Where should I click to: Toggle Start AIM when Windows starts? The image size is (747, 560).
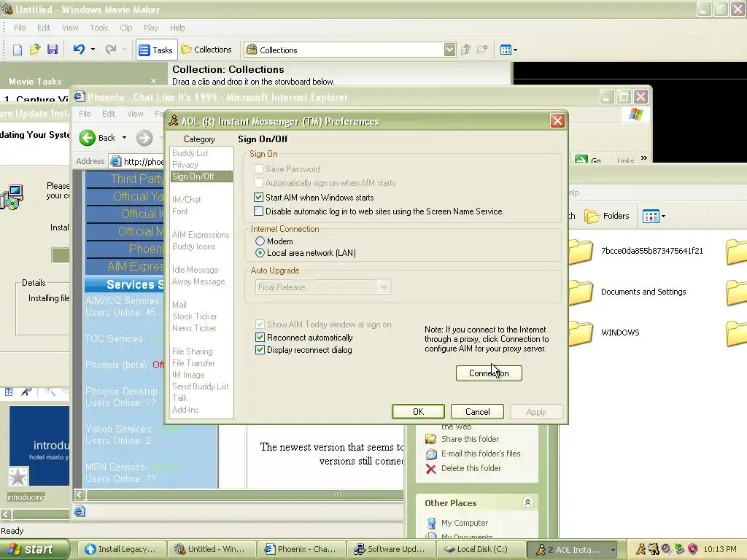pos(259,197)
